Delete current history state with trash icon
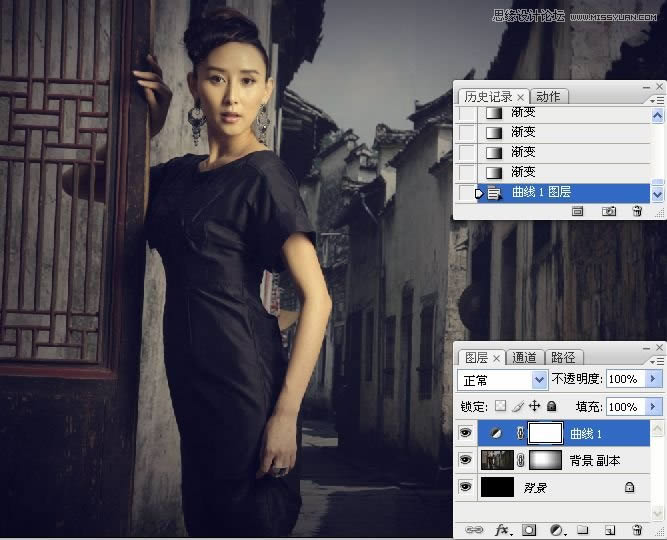The height and width of the screenshot is (540, 667). 637,212
